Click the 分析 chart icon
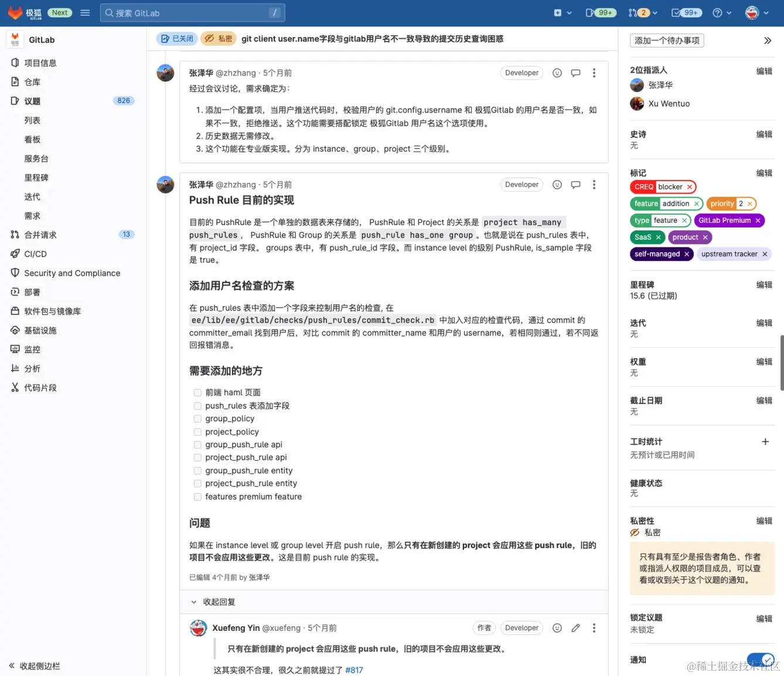Image resolution: width=784 pixels, height=676 pixels. (x=15, y=368)
